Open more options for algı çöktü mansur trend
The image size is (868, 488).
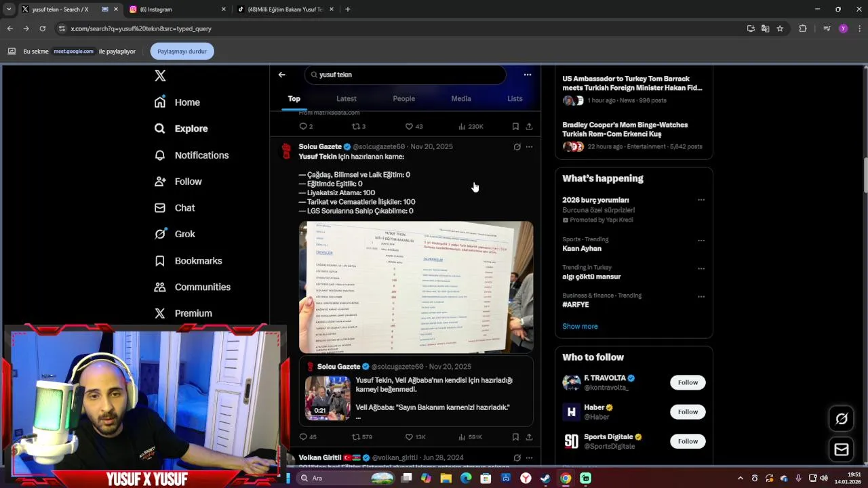click(701, 268)
